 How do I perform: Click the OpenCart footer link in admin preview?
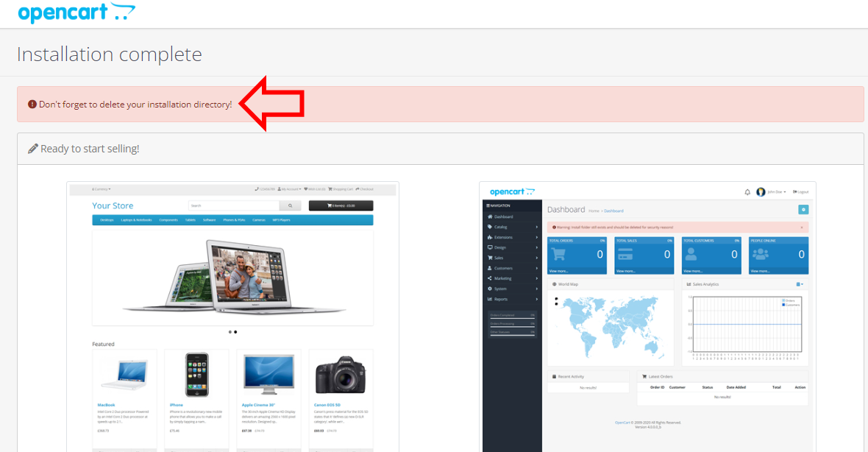[x=623, y=423]
